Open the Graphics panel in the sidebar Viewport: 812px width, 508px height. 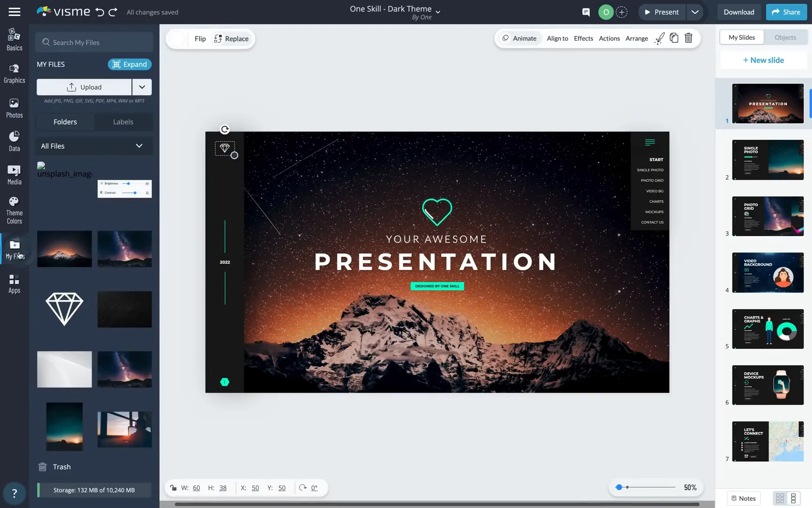[14, 74]
